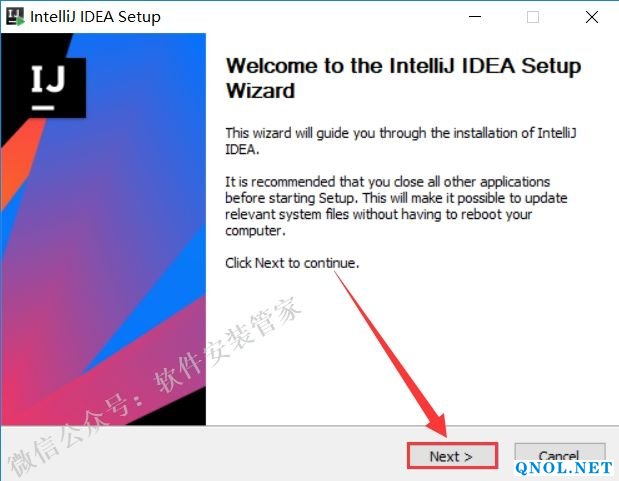Click the QNOL.NET watermark text
Screen dimensions: 619x481
(x=564, y=468)
